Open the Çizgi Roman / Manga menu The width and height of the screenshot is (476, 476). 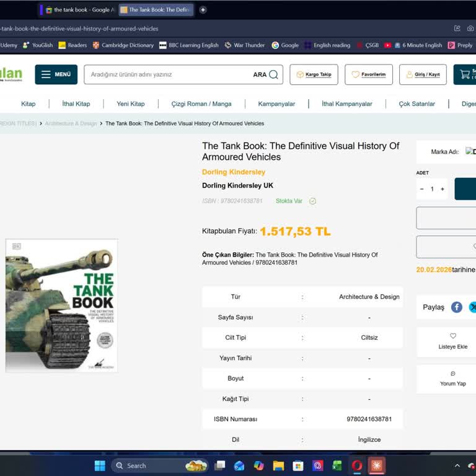(201, 104)
